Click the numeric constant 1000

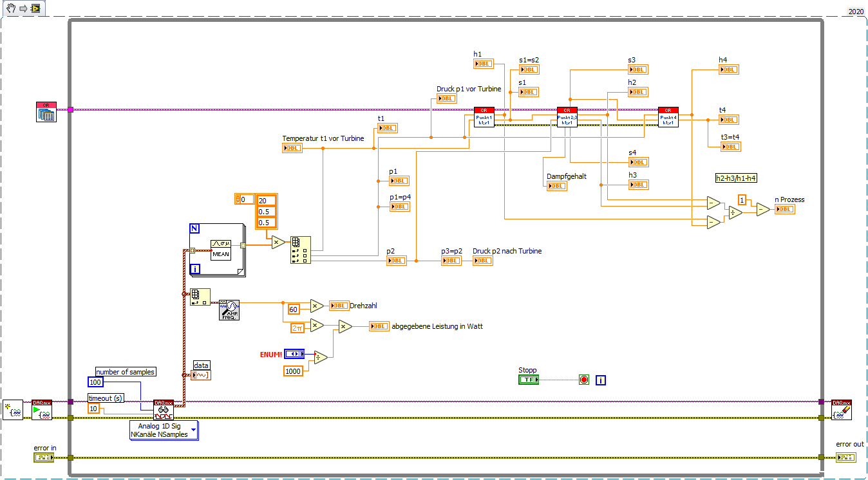pyautogui.click(x=293, y=371)
